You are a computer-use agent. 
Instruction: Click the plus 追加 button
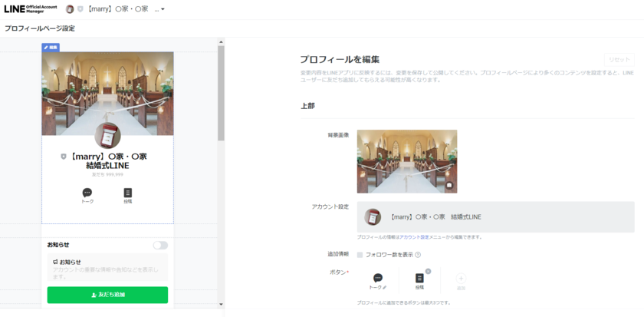coord(462,282)
